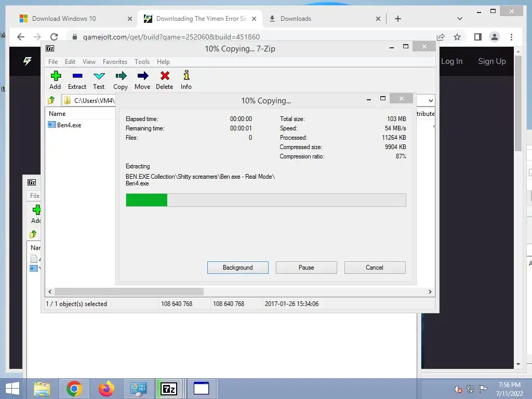Click the Chrome address bar URL
Viewport: 532px width, 399px height.
click(x=171, y=37)
